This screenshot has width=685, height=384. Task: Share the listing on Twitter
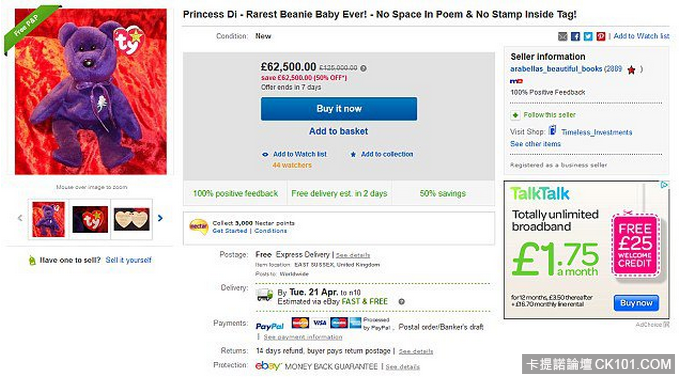[x=588, y=36]
